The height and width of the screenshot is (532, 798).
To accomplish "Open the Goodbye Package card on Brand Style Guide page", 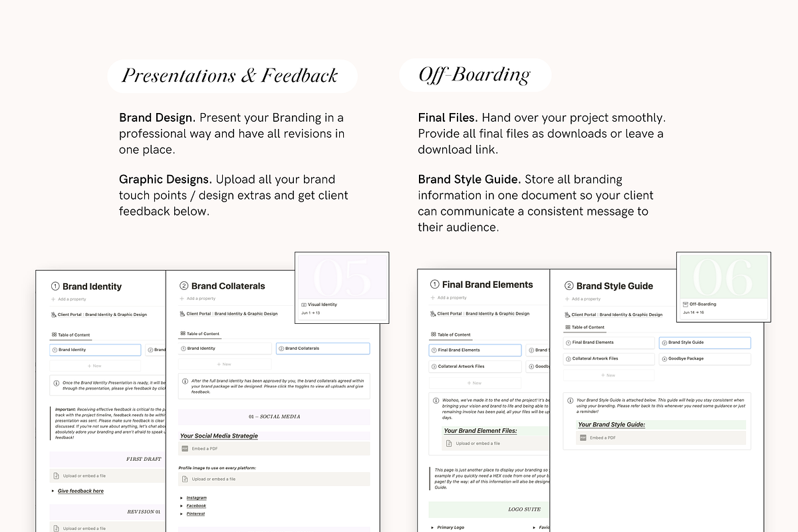I will click(704, 359).
